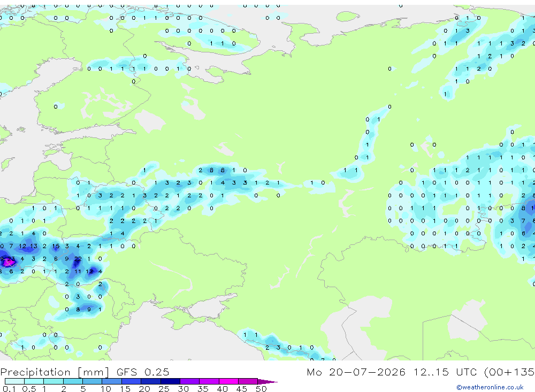Screen dimensions: 535x392
Task: Click the '25' legend scale label
Action: coord(164,389)
